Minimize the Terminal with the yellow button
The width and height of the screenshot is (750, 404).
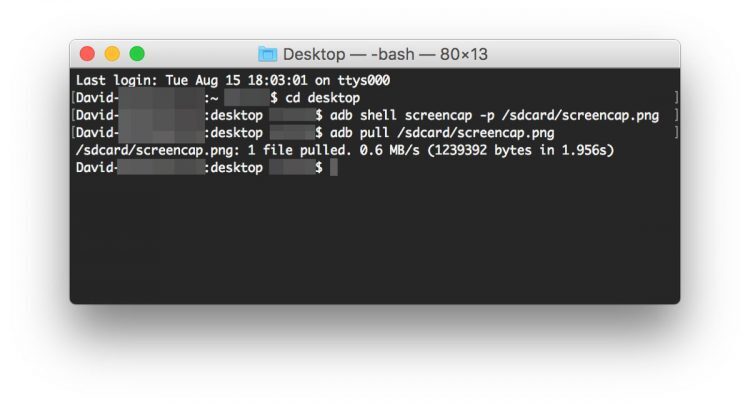tap(112, 54)
